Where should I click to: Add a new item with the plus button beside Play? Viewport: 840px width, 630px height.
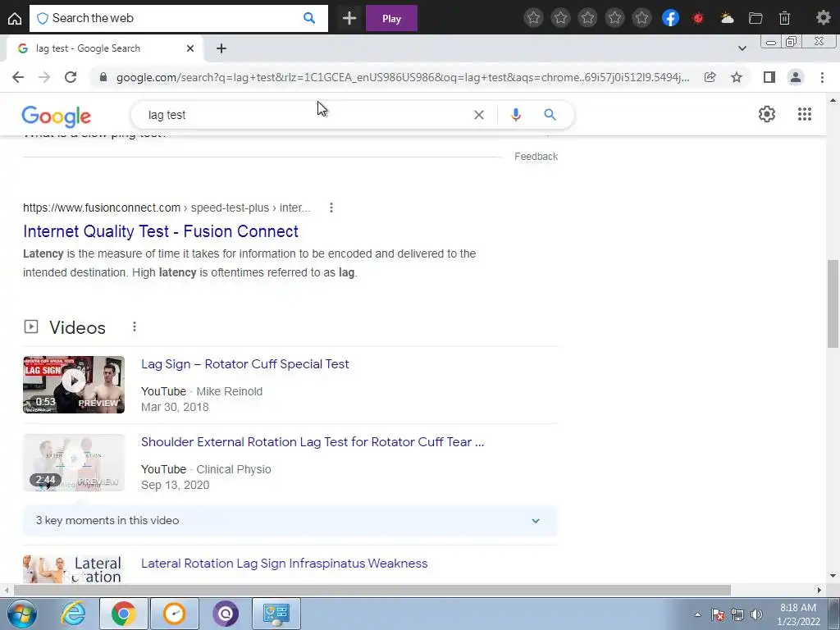(349, 19)
